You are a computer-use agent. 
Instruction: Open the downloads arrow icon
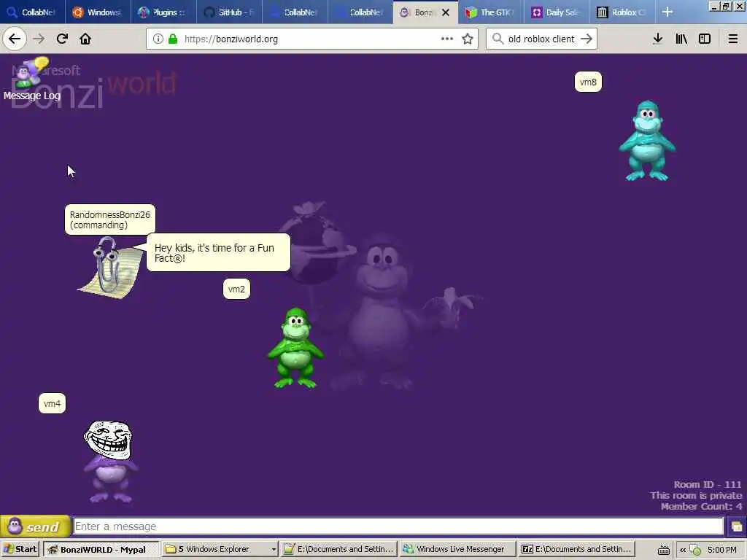[x=657, y=39]
